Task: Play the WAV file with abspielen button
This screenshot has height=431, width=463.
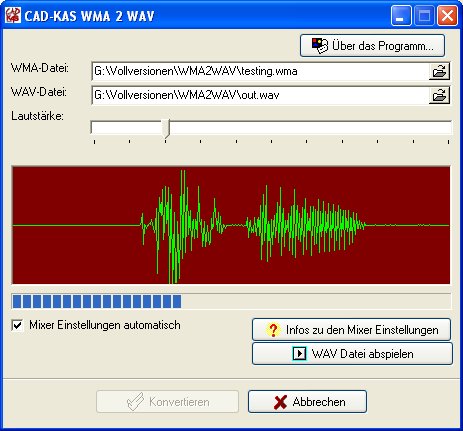Action: (352, 354)
